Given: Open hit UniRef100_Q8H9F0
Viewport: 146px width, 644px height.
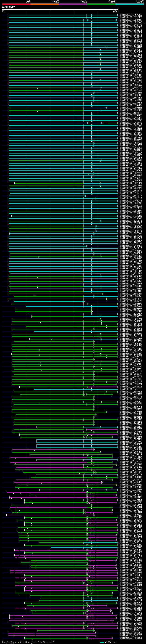Looking at the screenshot, I should pos(131,50).
